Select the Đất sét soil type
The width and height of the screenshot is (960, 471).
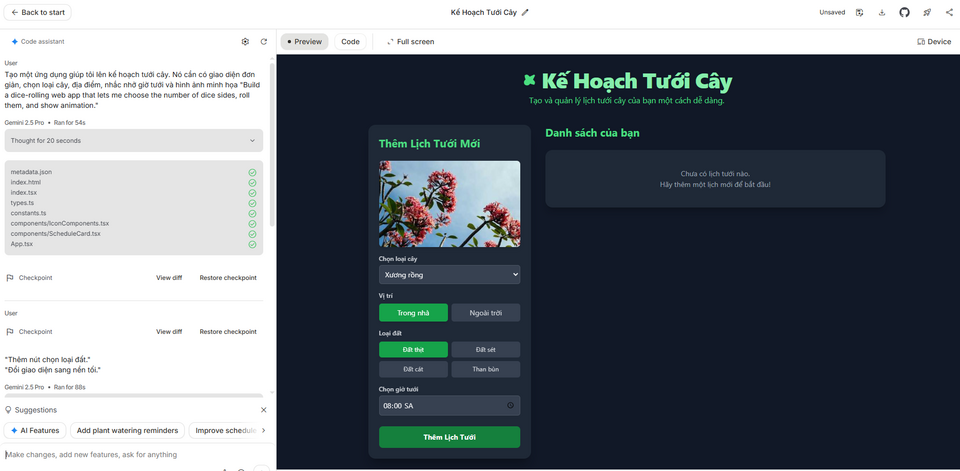pos(485,349)
